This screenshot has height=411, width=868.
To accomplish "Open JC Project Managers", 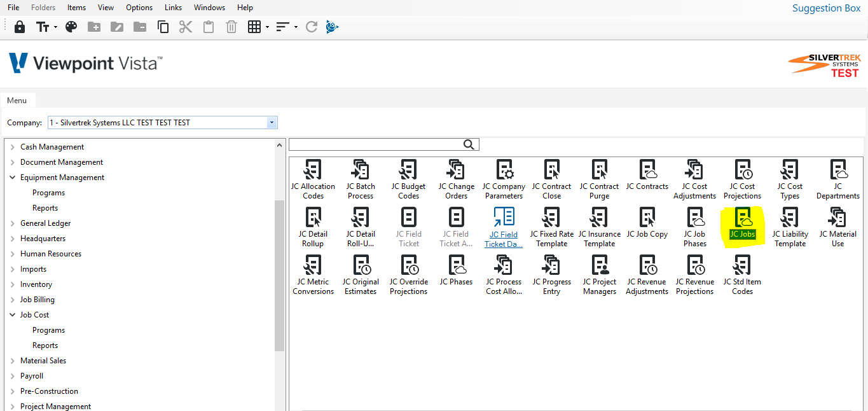I will tap(599, 275).
